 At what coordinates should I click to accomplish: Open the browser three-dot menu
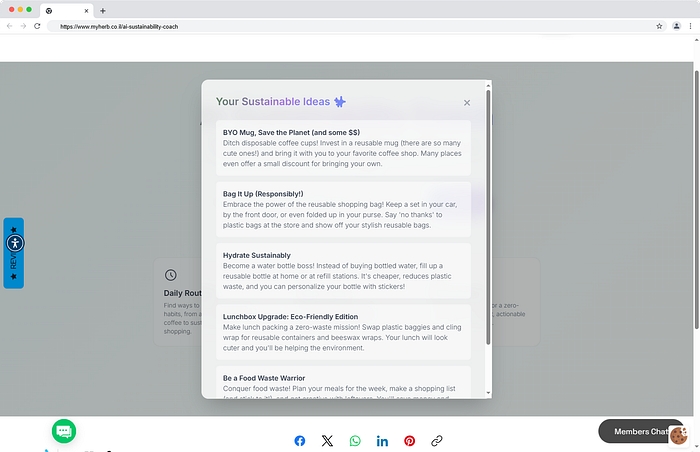690,26
